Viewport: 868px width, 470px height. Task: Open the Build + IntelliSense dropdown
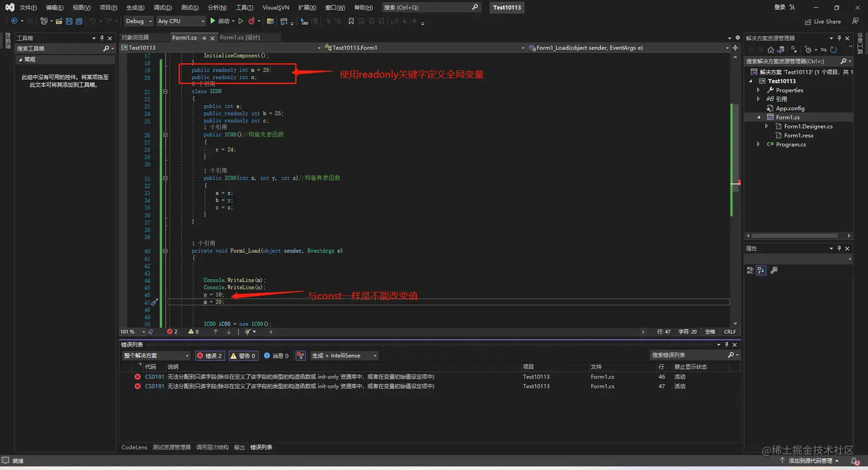tap(344, 356)
